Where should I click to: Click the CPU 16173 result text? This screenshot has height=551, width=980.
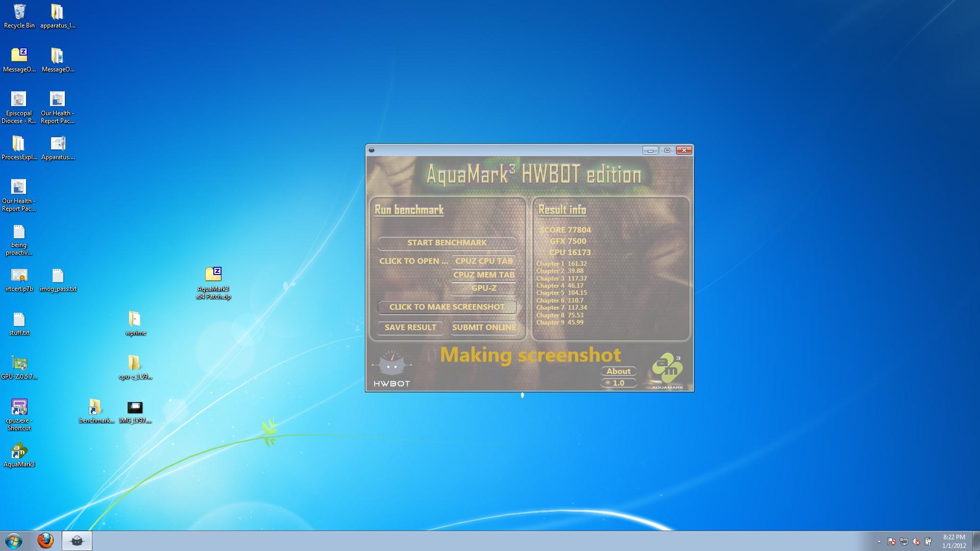click(570, 253)
